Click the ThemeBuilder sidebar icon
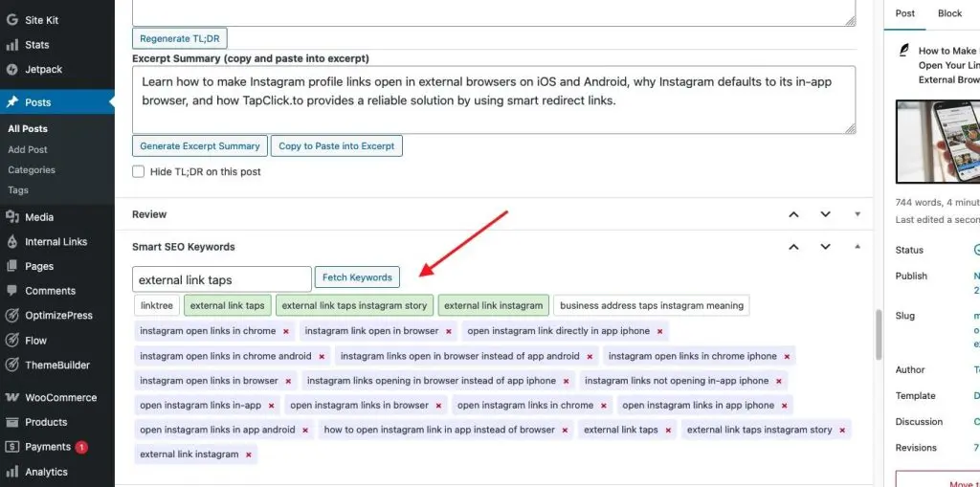This screenshot has height=487, width=980. pos(11,365)
